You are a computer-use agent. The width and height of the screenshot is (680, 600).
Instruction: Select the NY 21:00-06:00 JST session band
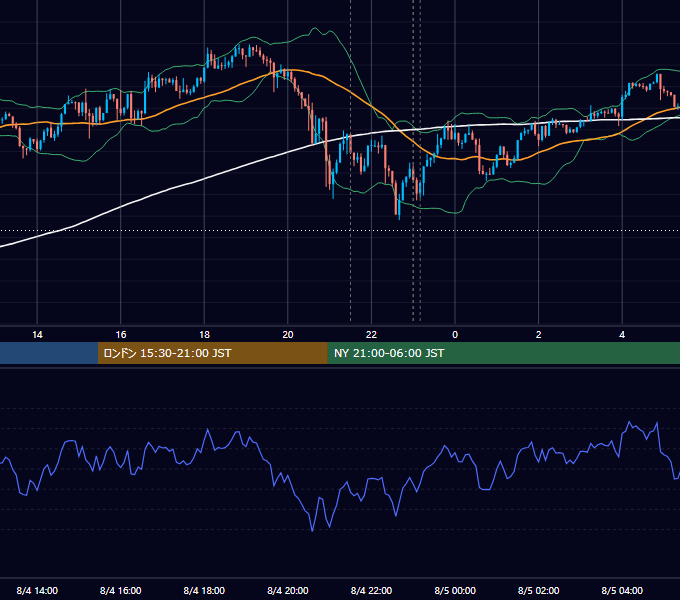pos(503,353)
